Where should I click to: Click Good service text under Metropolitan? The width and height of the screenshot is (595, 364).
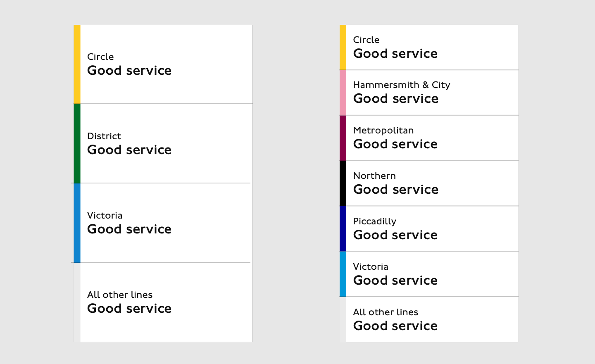395,144
